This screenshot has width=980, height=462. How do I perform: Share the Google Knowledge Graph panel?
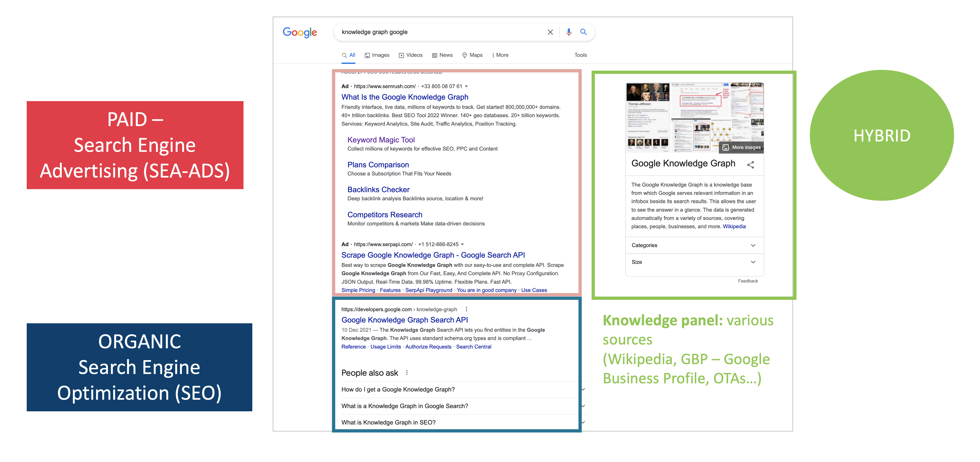(x=750, y=165)
